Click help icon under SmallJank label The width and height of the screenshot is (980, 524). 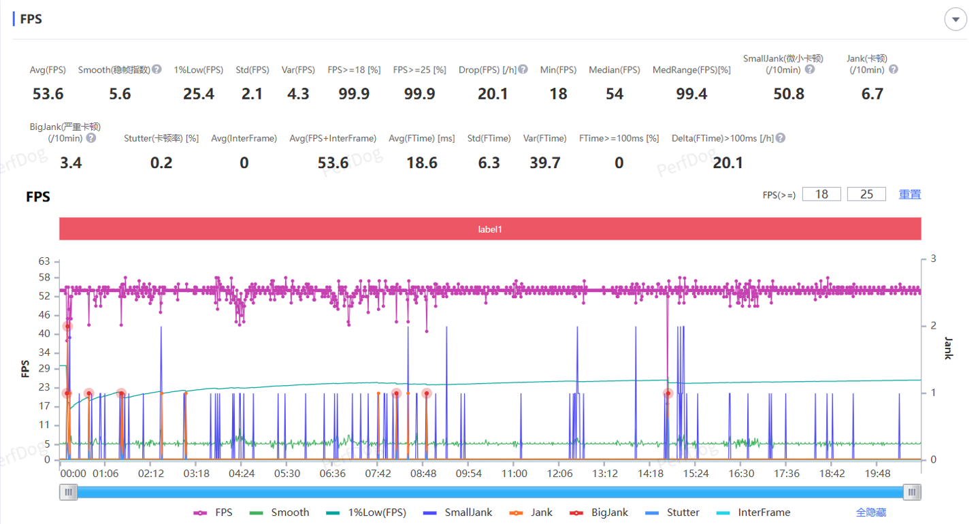[810, 69]
